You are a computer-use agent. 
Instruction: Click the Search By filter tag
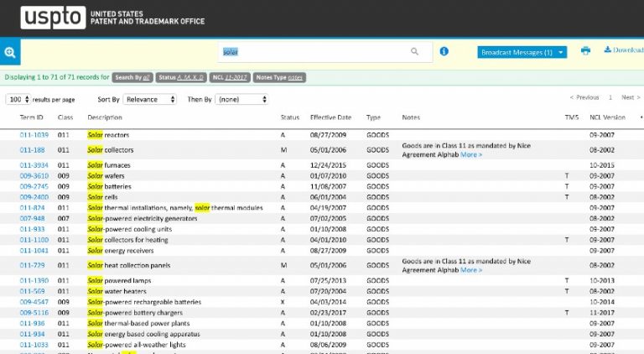[132, 77]
